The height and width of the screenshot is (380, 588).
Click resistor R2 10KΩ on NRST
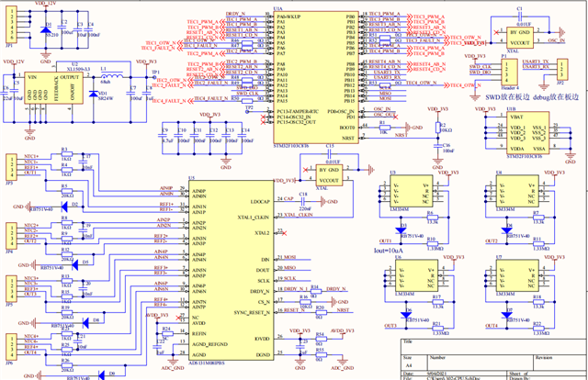pyautogui.click(x=437, y=128)
